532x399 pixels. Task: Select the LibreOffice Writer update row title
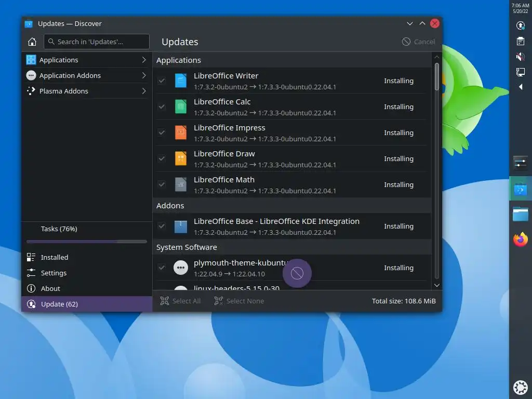[x=226, y=76]
